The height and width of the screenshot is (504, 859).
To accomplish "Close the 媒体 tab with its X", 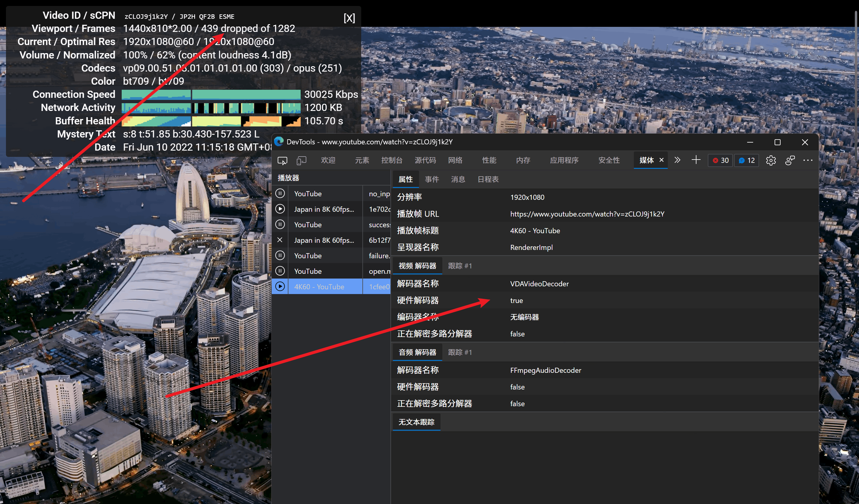I will pyautogui.click(x=661, y=160).
